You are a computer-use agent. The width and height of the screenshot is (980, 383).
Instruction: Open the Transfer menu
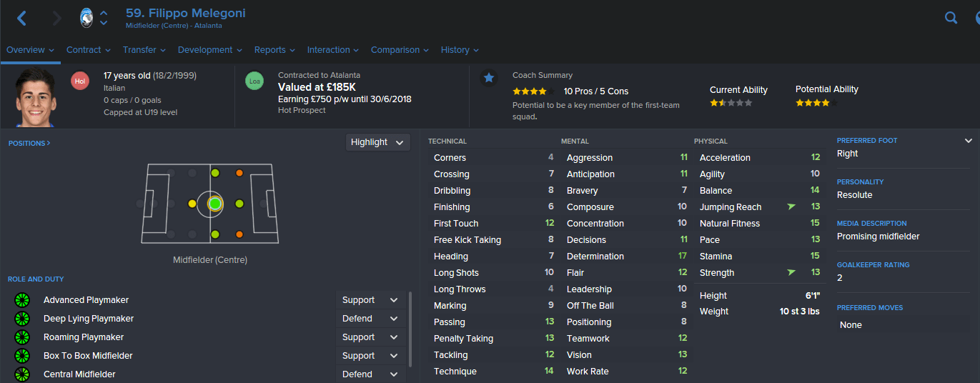144,50
